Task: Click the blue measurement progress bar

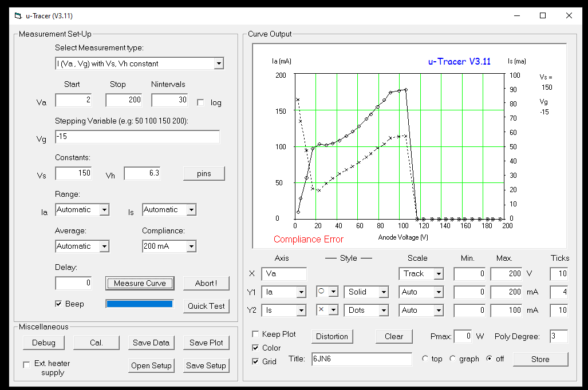Action: click(140, 304)
